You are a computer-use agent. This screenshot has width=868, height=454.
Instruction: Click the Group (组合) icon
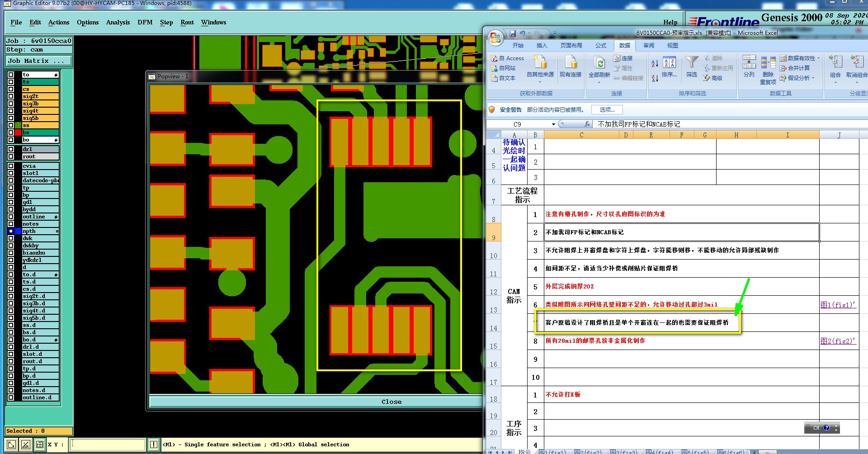[835, 62]
